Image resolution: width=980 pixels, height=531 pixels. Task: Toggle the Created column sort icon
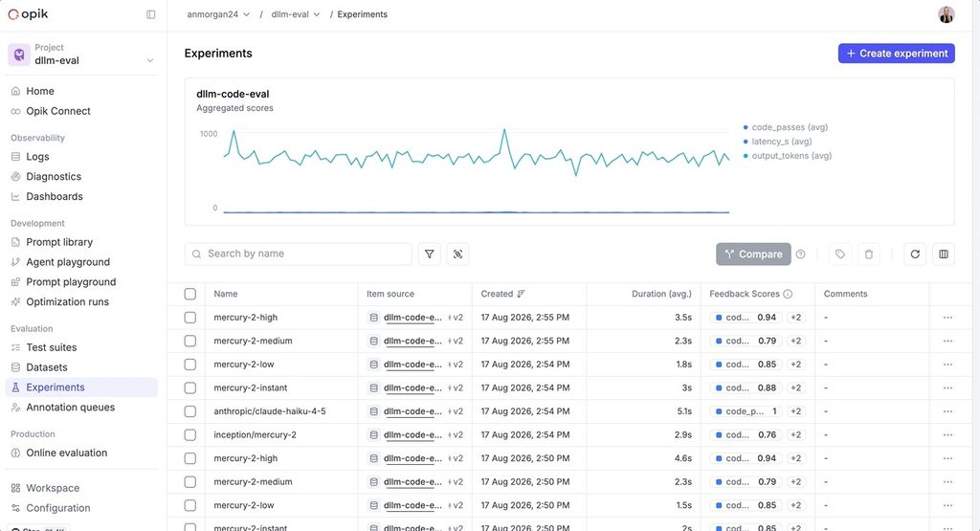coord(522,294)
